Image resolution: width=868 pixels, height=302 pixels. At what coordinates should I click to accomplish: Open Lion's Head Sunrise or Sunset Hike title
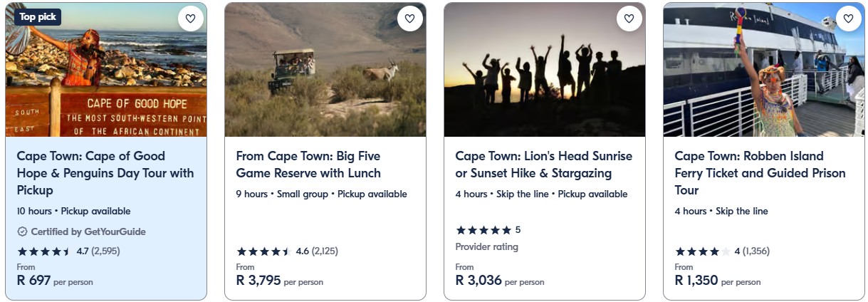(543, 165)
